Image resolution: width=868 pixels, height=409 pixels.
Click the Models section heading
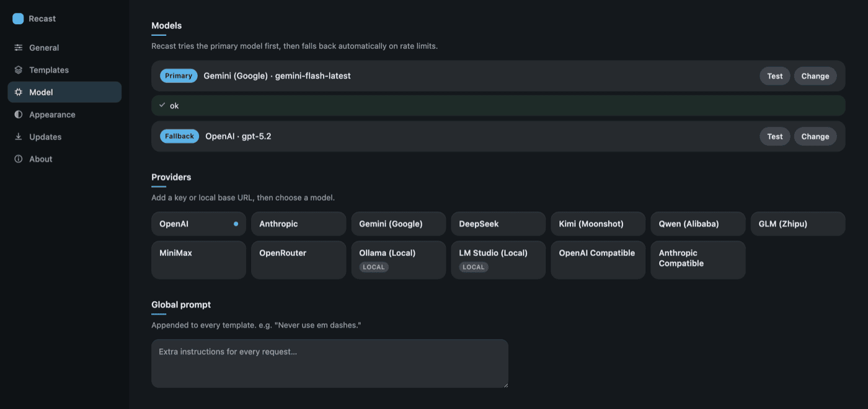(167, 25)
